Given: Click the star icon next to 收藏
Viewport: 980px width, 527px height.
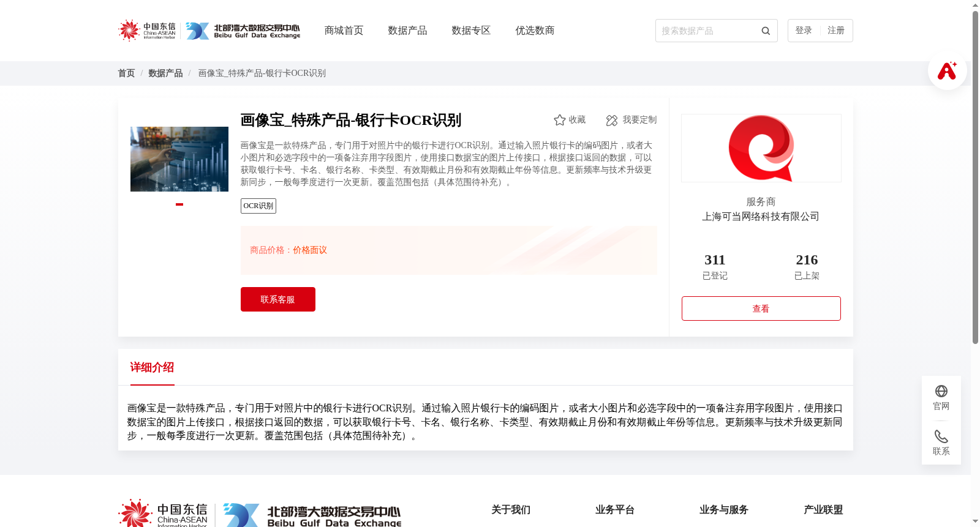Looking at the screenshot, I should pyautogui.click(x=559, y=120).
